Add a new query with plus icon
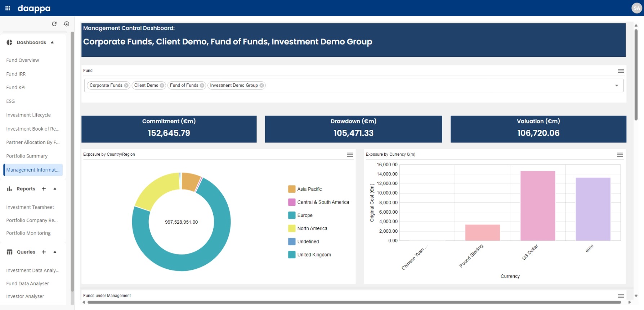This screenshot has width=644, height=310. (x=44, y=252)
